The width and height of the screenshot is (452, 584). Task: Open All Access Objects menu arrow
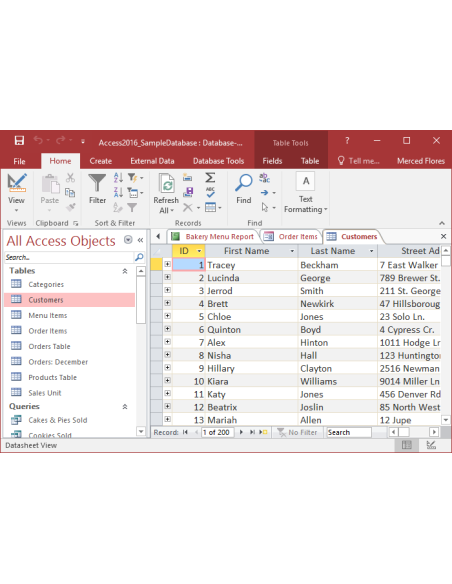pos(128,239)
